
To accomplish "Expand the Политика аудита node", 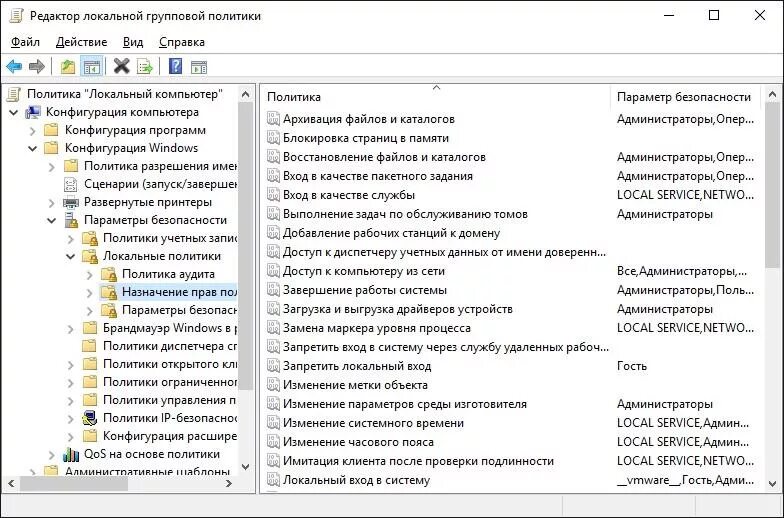I will click(x=89, y=274).
